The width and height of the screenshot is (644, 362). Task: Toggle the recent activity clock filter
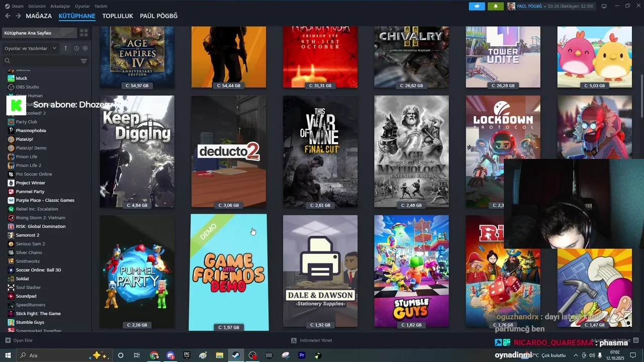coord(76,48)
